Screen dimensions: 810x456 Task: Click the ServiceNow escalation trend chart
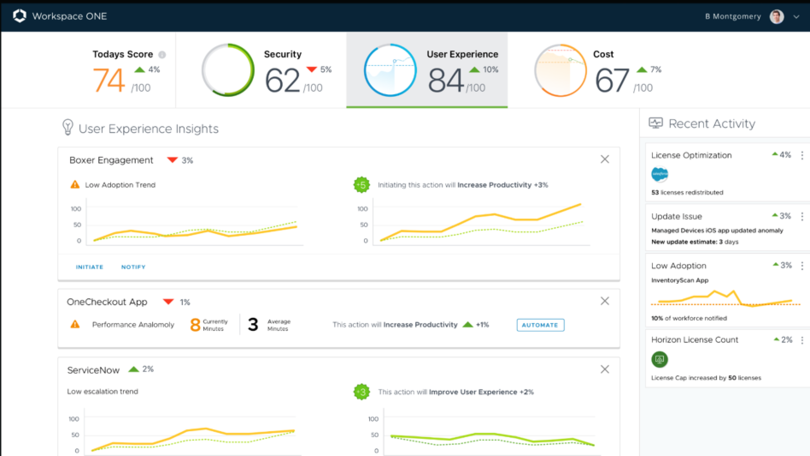coord(183,433)
